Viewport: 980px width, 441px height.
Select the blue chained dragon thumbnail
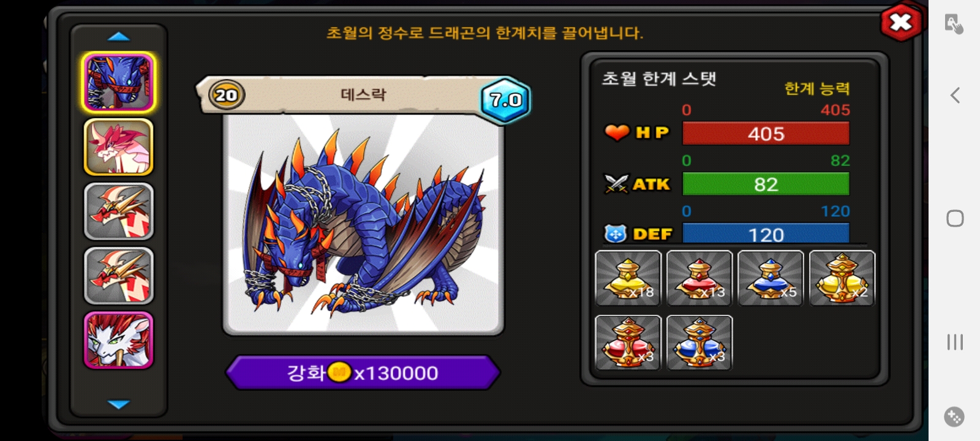[x=118, y=83]
